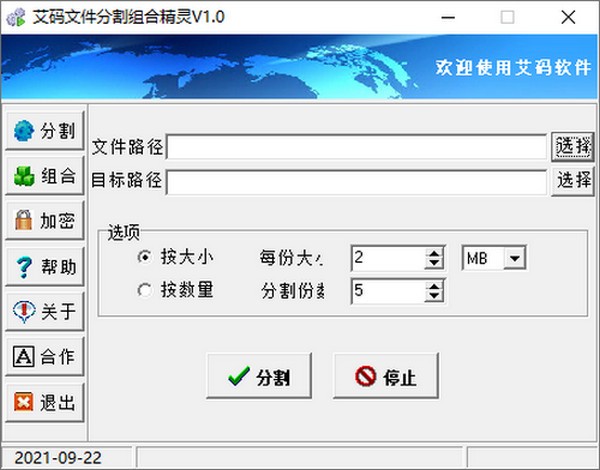Click 选择 button next to 文件路径
The width and height of the screenshot is (600, 470).
[574, 147]
